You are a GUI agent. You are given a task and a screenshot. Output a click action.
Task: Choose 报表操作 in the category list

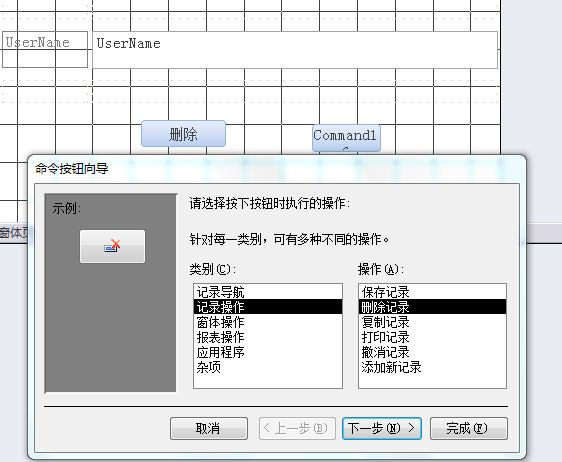pyautogui.click(x=268, y=337)
